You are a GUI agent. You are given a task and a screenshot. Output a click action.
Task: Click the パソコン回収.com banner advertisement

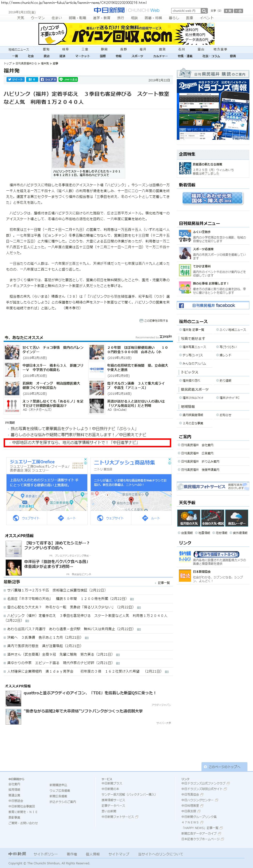[x=126, y=34]
